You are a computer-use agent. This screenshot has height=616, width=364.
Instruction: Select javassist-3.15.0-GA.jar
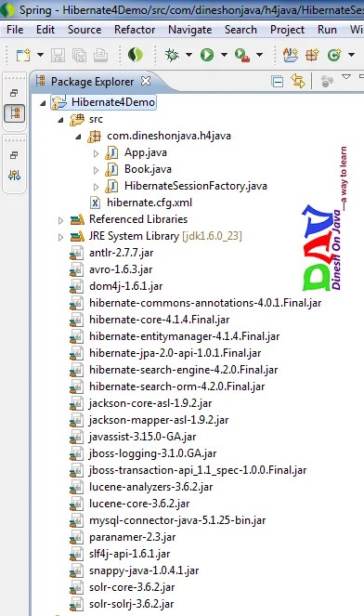pyautogui.click(x=133, y=437)
